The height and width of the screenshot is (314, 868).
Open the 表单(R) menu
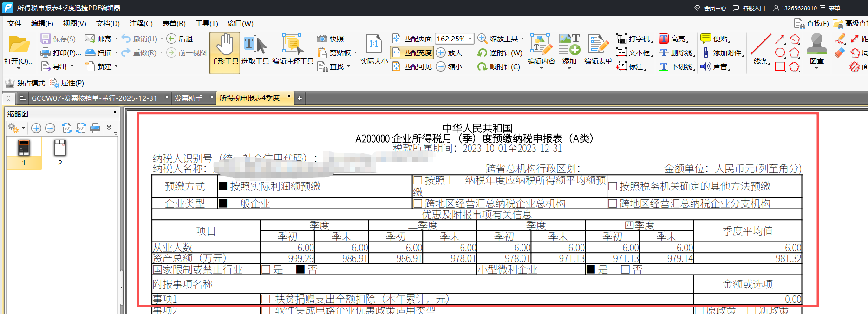[174, 23]
